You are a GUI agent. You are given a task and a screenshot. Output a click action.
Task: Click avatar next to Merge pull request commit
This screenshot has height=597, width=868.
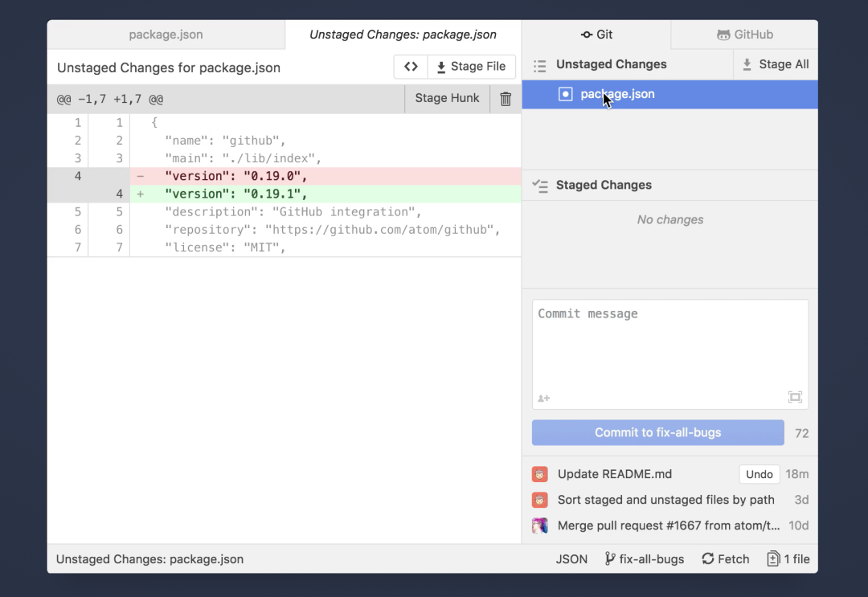[540, 525]
